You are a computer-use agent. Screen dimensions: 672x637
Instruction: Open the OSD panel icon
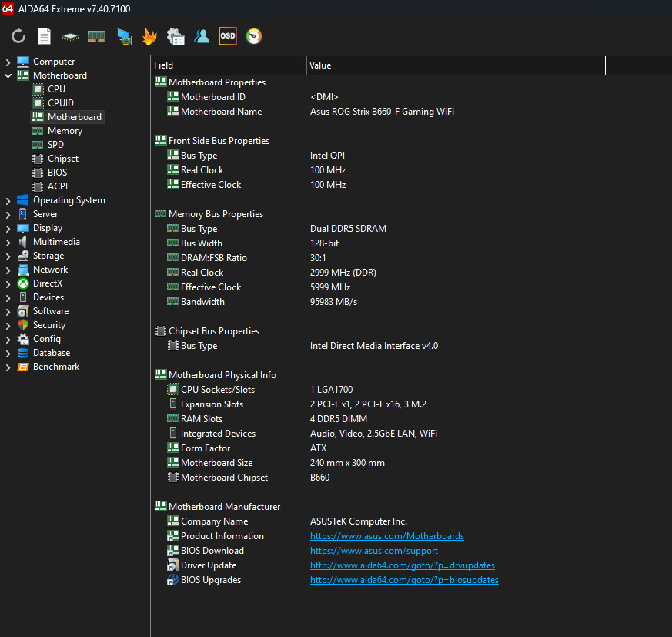[x=227, y=36]
